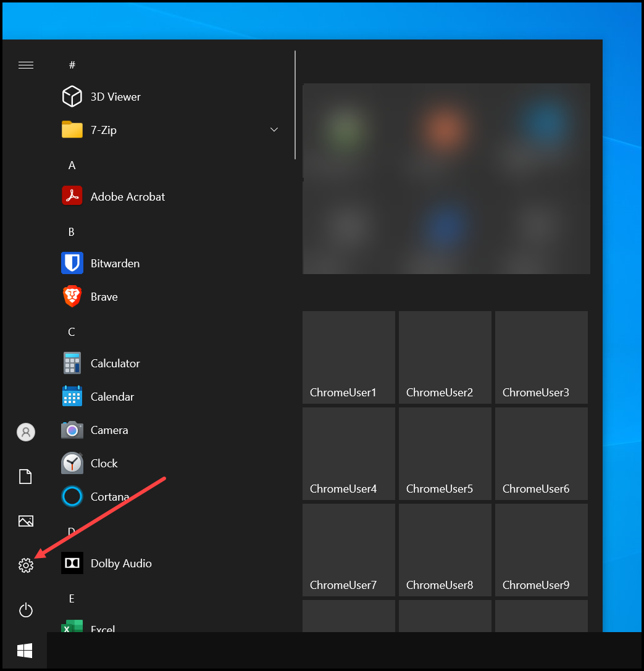
Task: Launch Dolby Audio
Action: pos(122,563)
